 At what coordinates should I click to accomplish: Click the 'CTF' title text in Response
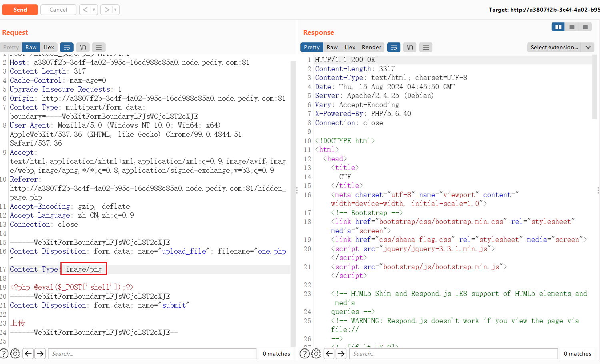click(x=345, y=177)
